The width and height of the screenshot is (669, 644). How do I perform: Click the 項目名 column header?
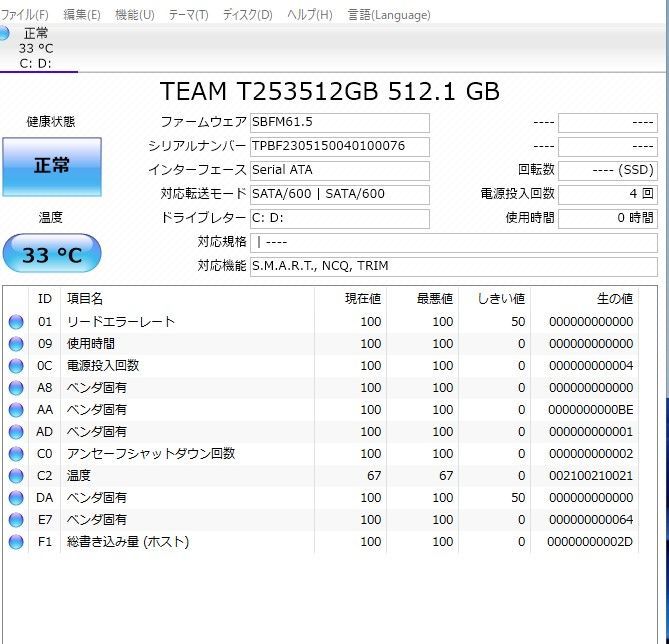point(187,299)
